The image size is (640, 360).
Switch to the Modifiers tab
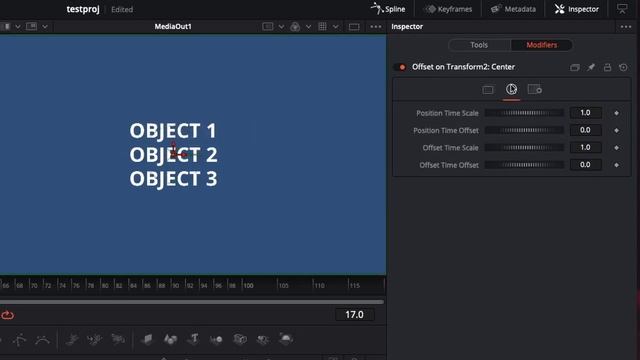point(541,45)
